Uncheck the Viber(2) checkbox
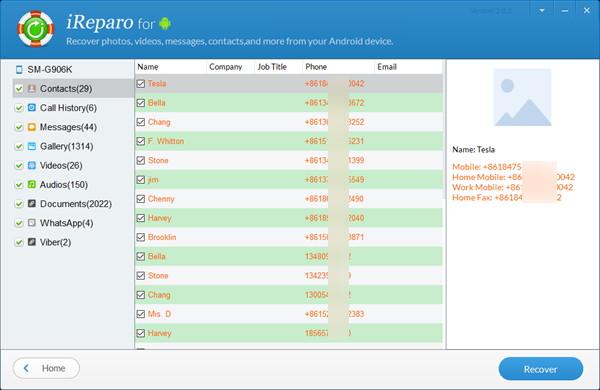The width and height of the screenshot is (600, 390). click(x=19, y=242)
